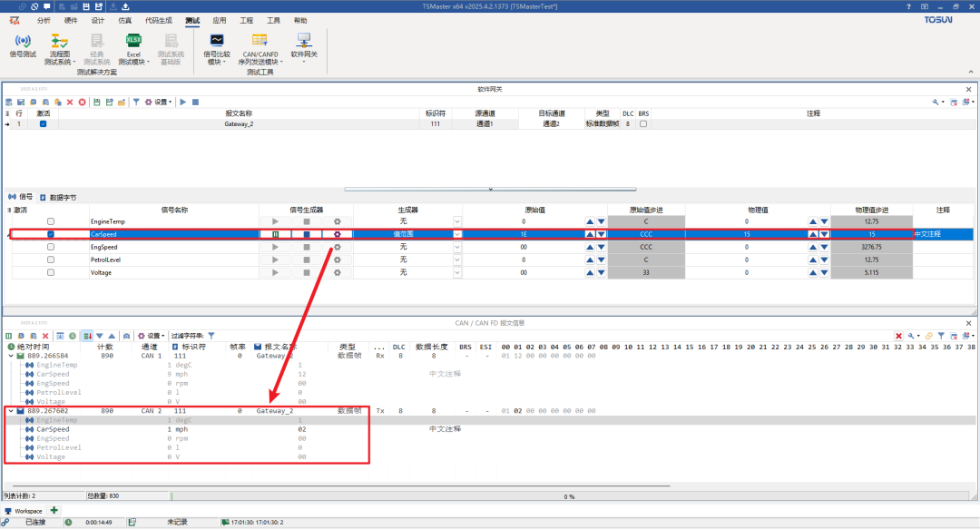Screen dimensions: 980x529
Task: Click the wrench tool icon in gateway panel
Action: pos(936,102)
